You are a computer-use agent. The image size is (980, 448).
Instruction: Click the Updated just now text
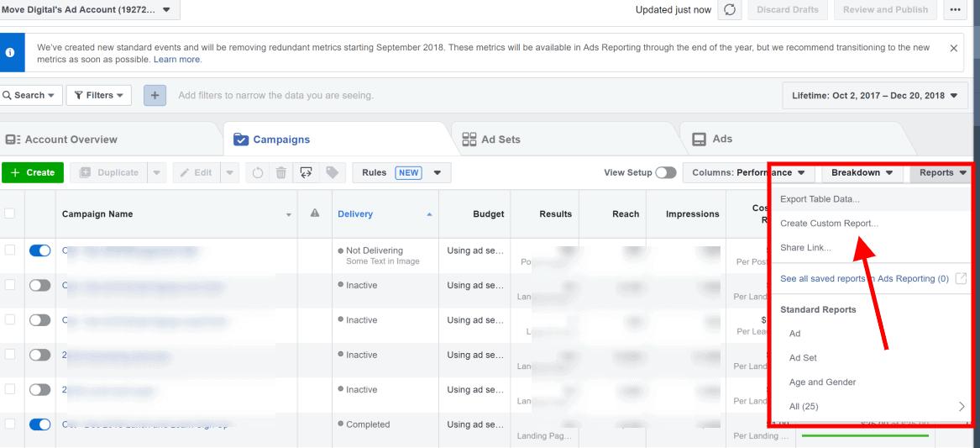pos(673,10)
